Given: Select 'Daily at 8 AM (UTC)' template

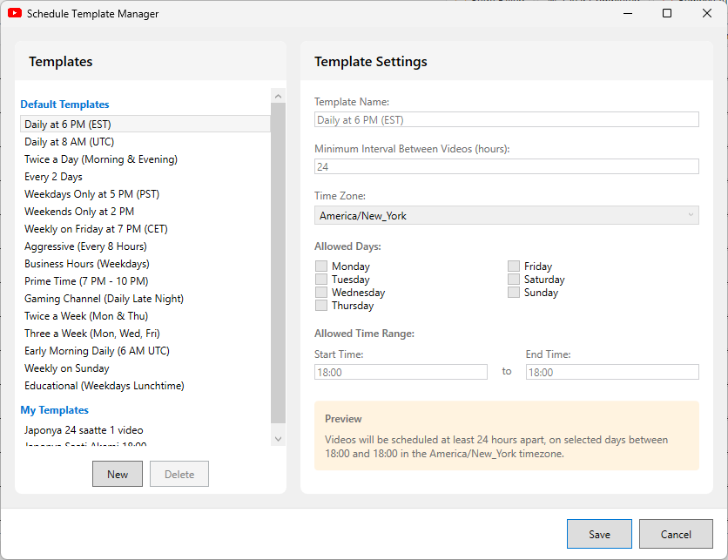Looking at the screenshot, I should (69, 142).
